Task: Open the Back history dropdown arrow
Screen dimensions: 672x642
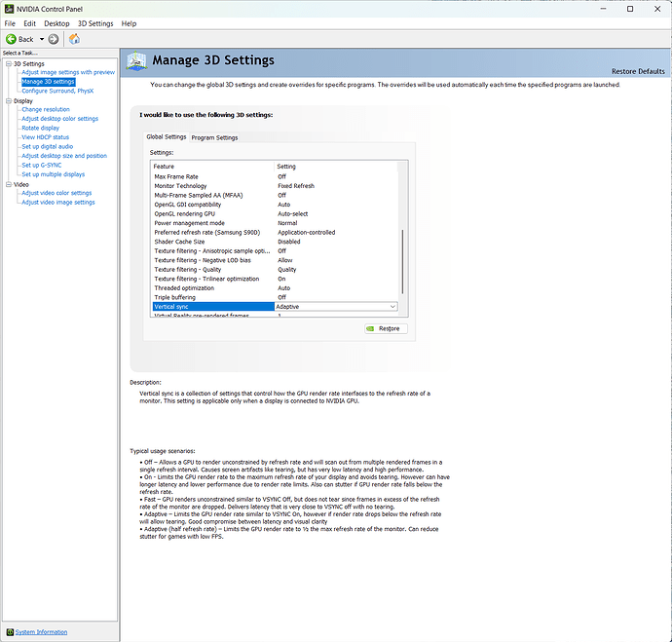Action: pyautogui.click(x=42, y=39)
